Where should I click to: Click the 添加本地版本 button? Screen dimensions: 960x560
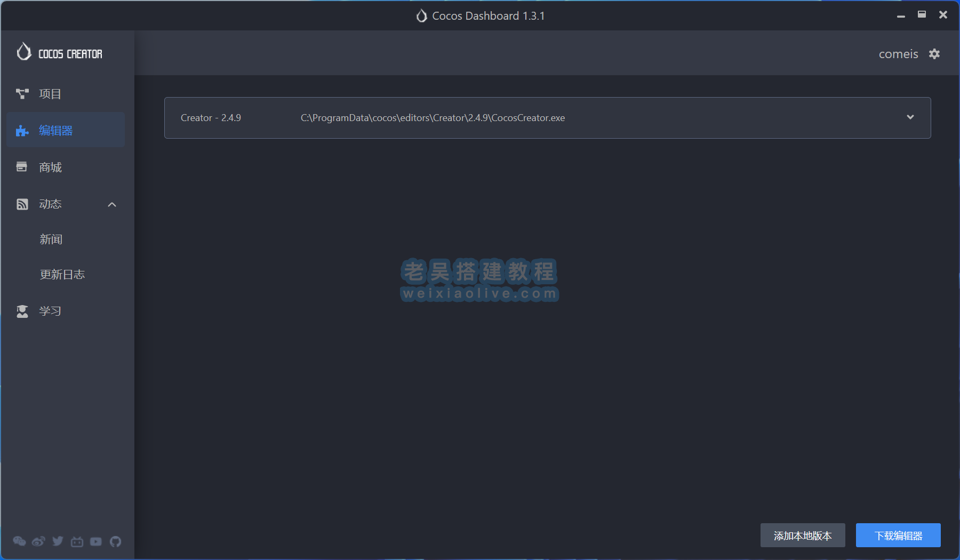(802, 535)
